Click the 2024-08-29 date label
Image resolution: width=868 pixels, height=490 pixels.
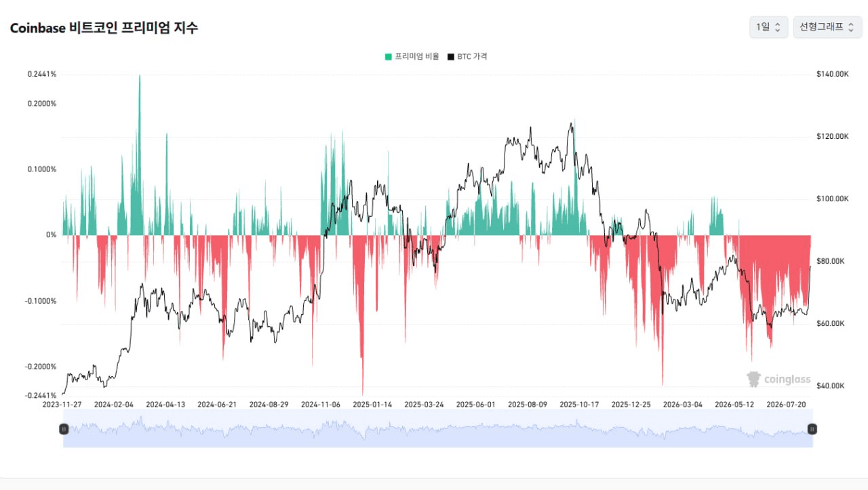click(x=269, y=404)
